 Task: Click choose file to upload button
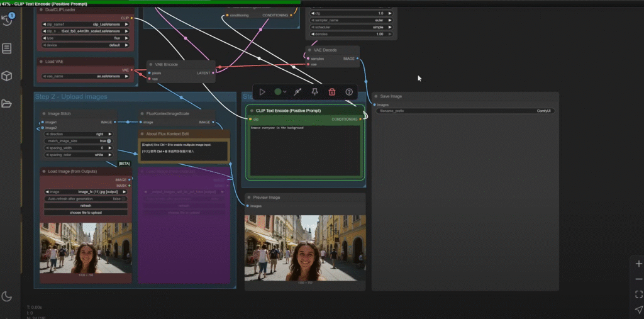click(86, 213)
